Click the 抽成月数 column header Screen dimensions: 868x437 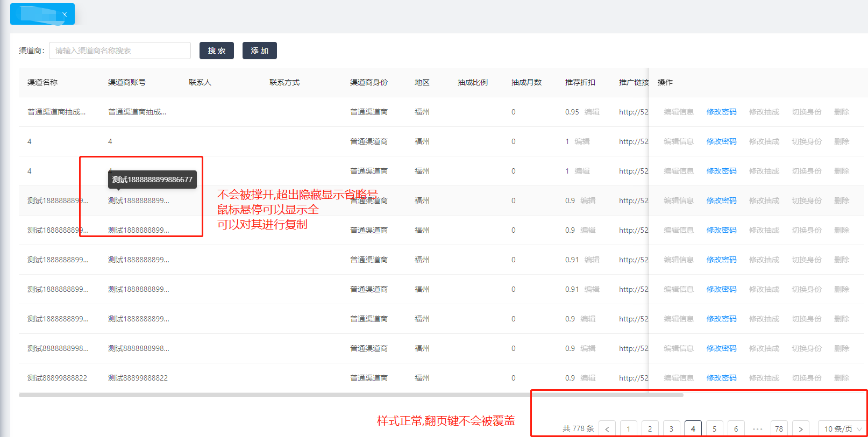(x=527, y=82)
